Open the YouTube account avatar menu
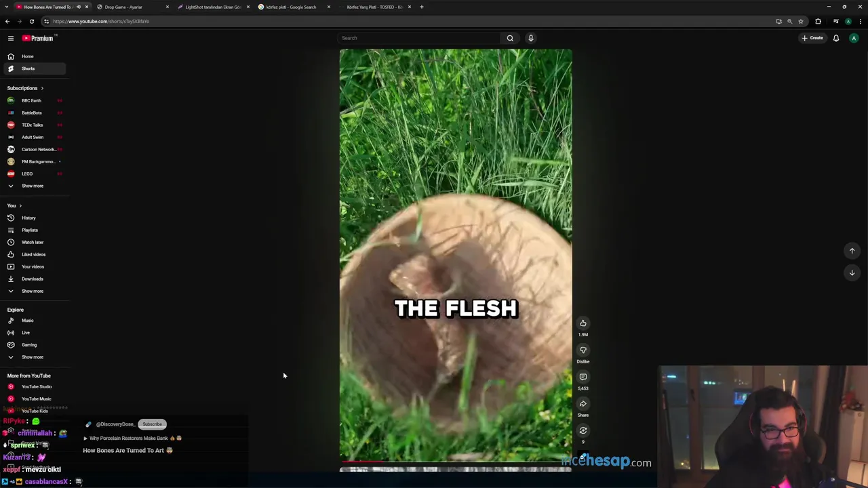This screenshot has width=868, height=488. 854,38
